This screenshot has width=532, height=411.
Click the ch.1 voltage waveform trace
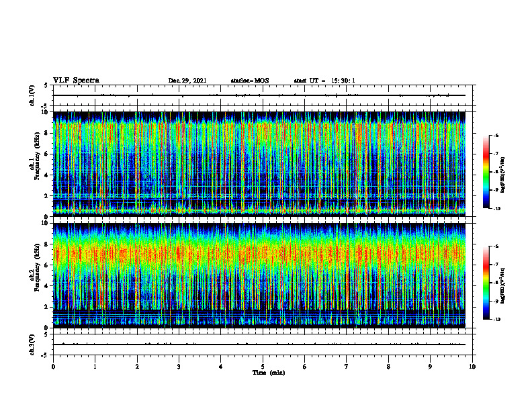coord(259,95)
